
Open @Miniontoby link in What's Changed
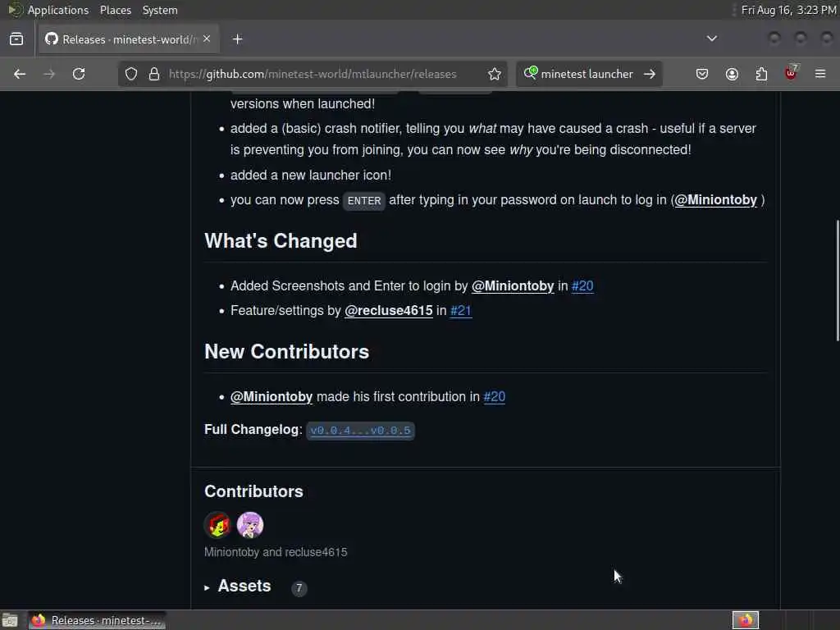point(513,286)
